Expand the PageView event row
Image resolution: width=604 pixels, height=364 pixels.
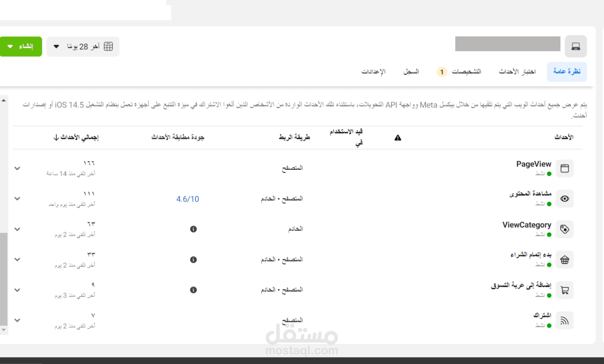pyautogui.click(x=17, y=168)
